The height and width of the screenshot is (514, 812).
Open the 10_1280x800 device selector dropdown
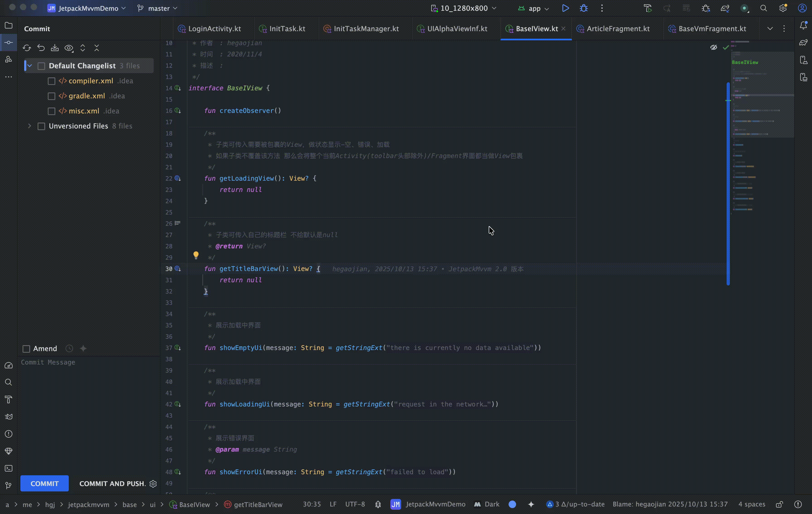click(464, 8)
